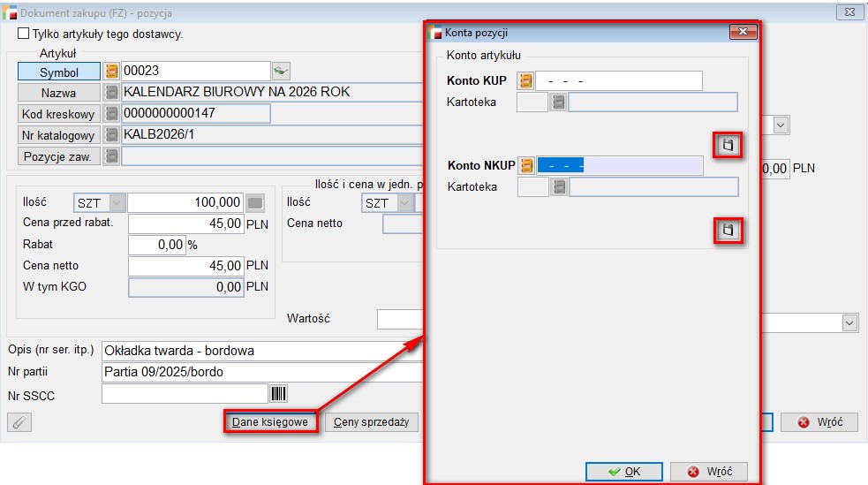
Task: Click the barcode icon next to Nr SSCC
Action: click(279, 394)
